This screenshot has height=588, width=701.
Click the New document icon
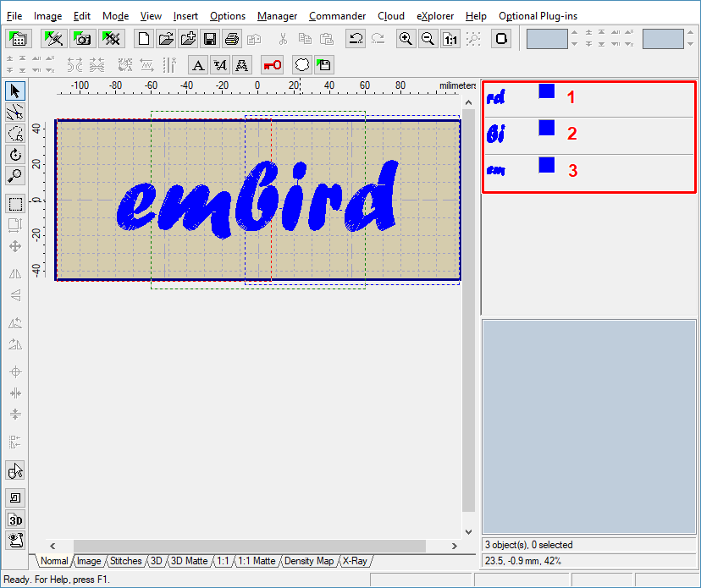tap(144, 39)
